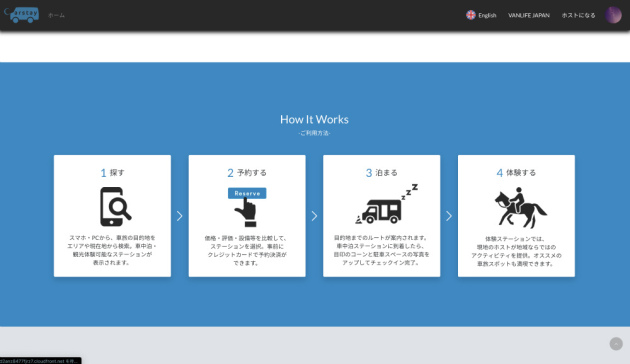Image resolution: width=630 pixels, height=364 pixels.
Task: Click the Reserve hand pointer icon
Action: coord(247,207)
